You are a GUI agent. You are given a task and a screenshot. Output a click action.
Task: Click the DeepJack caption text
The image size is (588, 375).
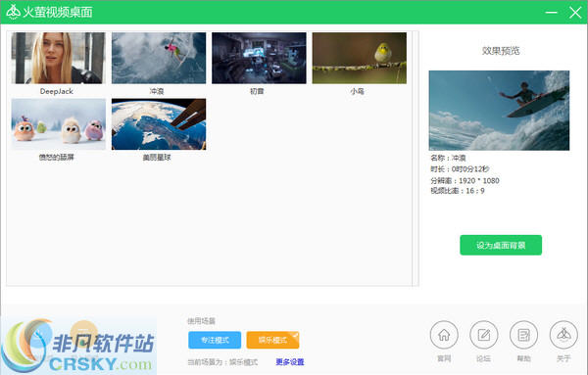57,91
